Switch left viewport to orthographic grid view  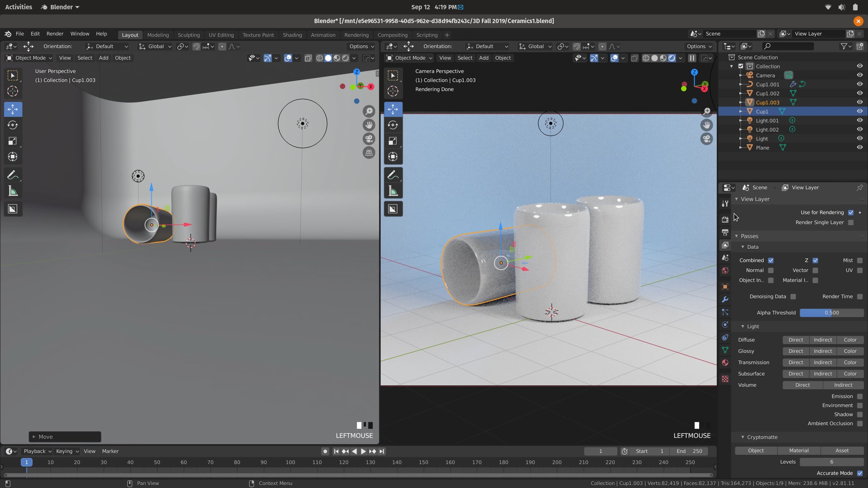point(369,153)
